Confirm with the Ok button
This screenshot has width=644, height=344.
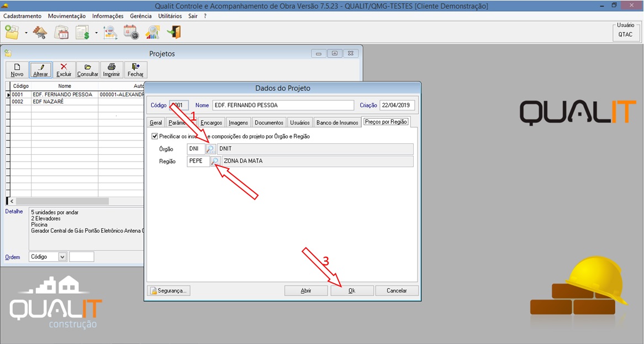(x=352, y=290)
